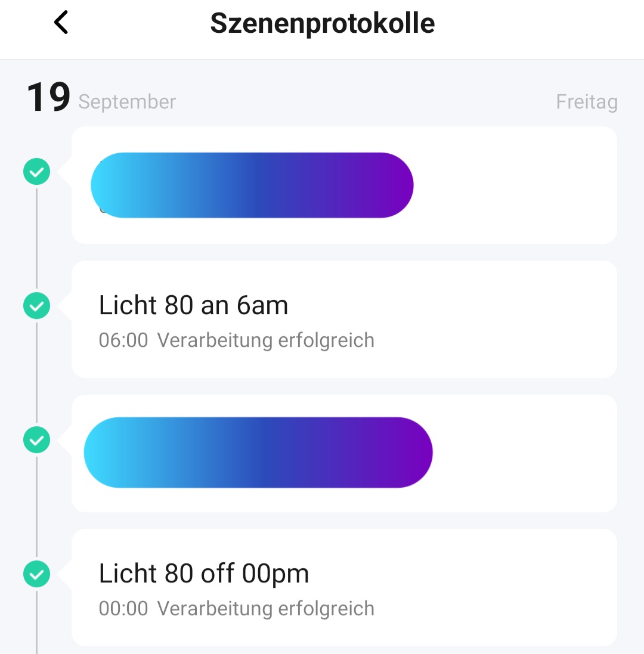
Task: Click the 06:00 timestamp
Action: [x=123, y=340]
